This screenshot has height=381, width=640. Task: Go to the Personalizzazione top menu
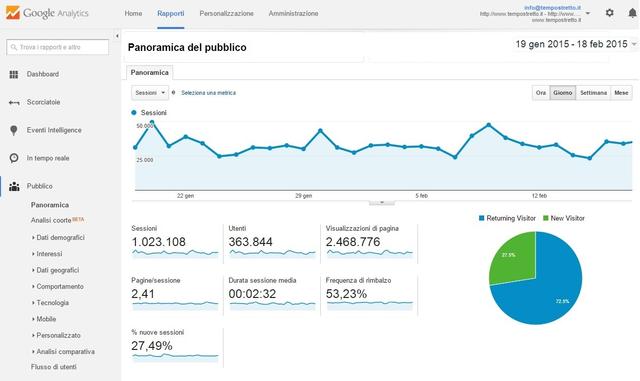pos(227,13)
